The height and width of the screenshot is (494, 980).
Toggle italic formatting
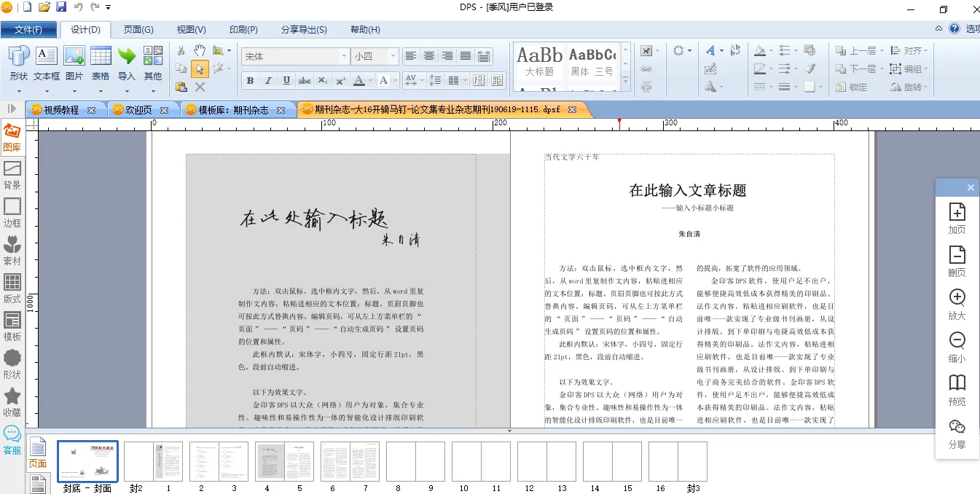[268, 81]
